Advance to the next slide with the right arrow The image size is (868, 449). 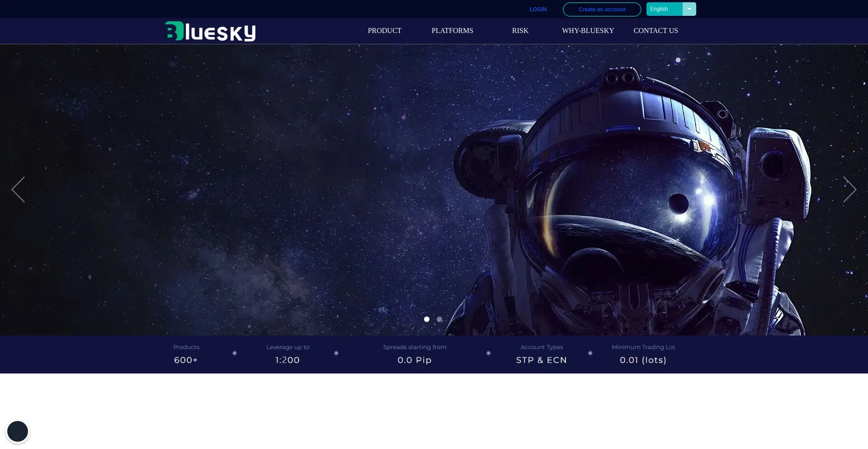click(x=849, y=189)
